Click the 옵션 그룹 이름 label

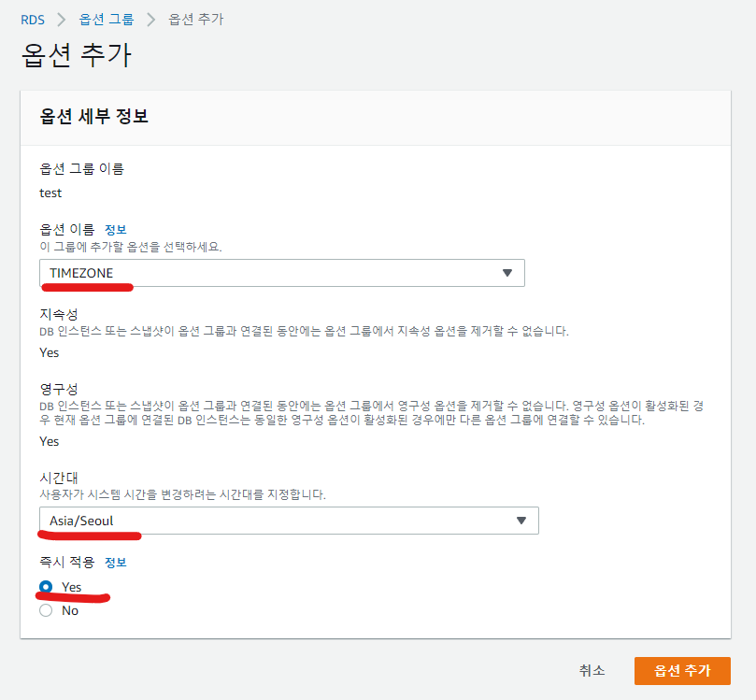tap(82, 169)
